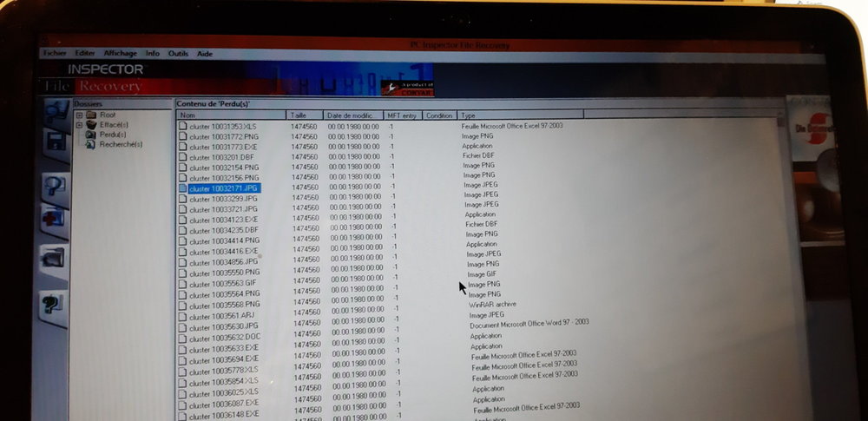The image size is (868, 421).
Task: Click file icon beside cluster 10035563.GIF
Action: point(183,282)
